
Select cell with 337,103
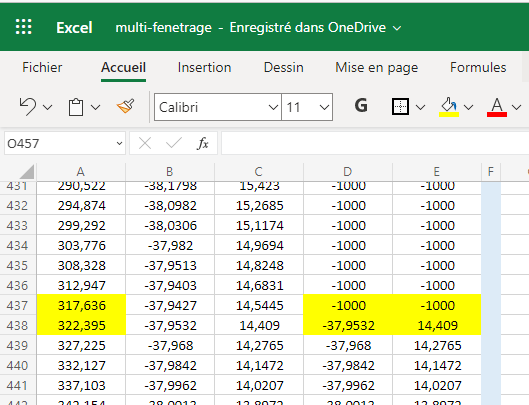[x=81, y=385]
